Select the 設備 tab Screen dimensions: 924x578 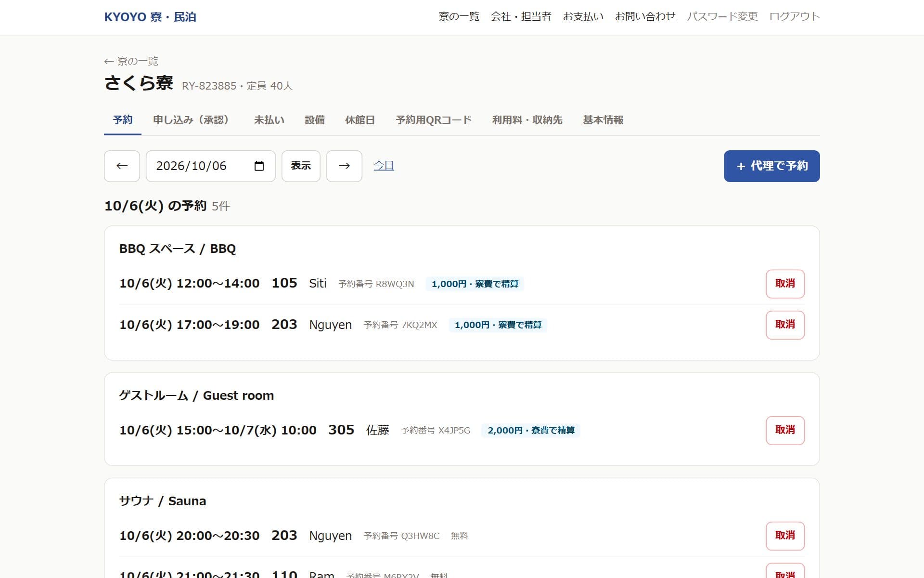click(x=315, y=120)
